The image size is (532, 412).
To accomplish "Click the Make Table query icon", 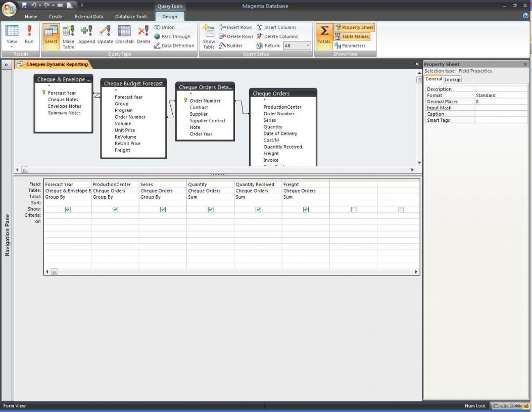I will [68, 36].
